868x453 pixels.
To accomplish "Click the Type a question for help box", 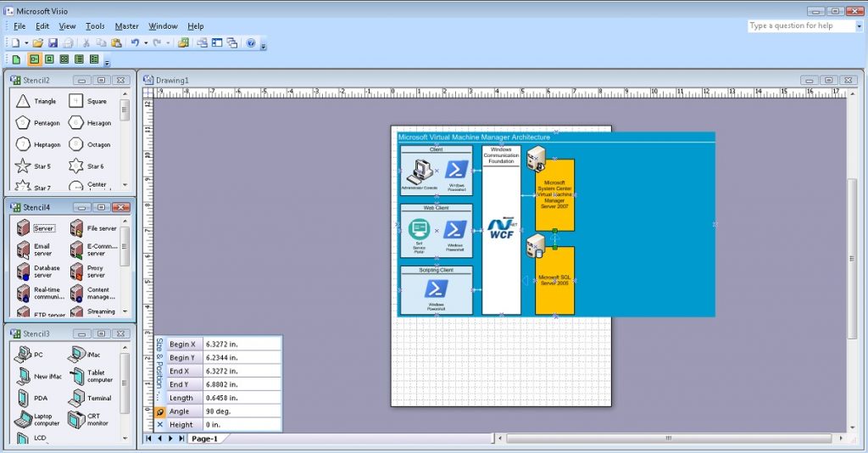I will point(801,26).
